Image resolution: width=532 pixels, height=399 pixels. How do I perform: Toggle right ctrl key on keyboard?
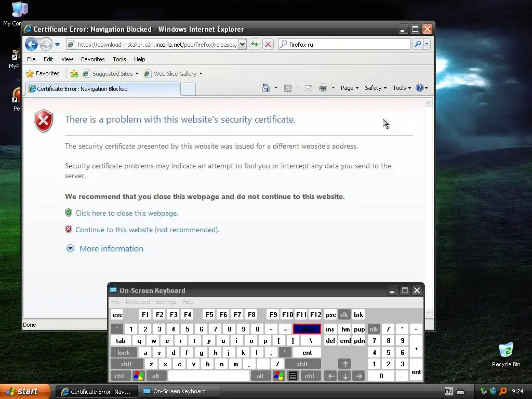click(309, 376)
